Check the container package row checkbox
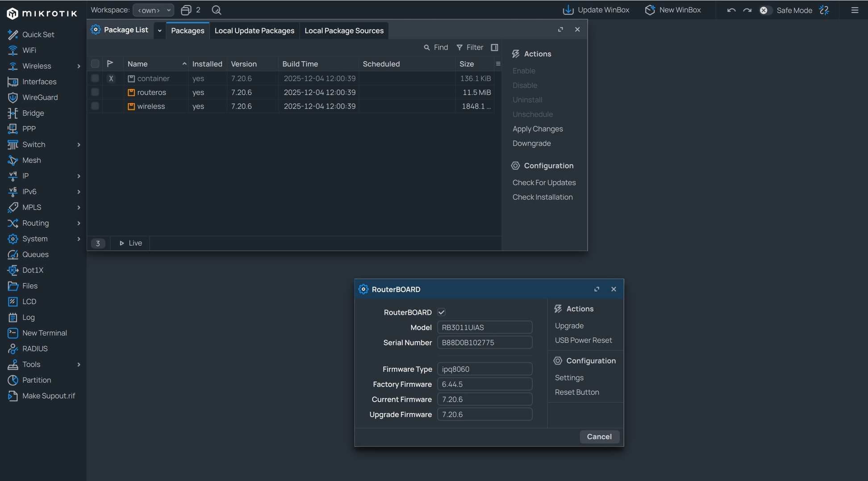 (95, 79)
